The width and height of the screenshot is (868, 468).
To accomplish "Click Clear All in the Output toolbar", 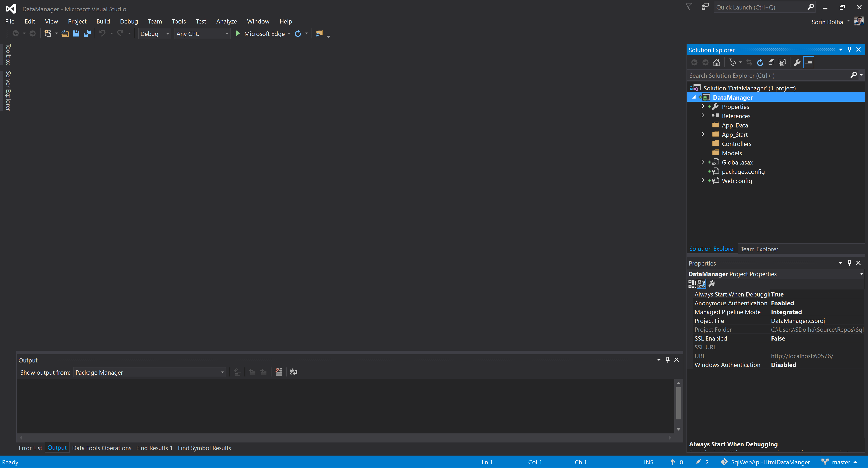I will (279, 372).
